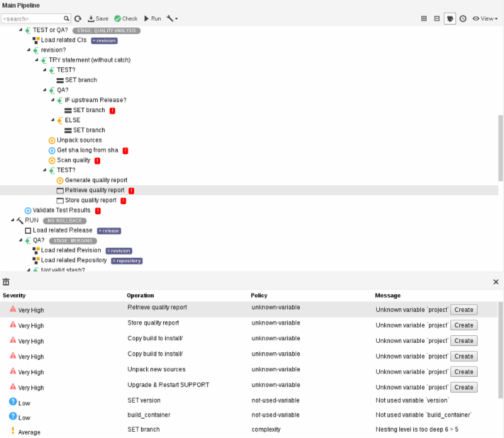Screen dimensions: 504x438
Task: Click the issues list vertical scrollbar
Action: click(x=500, y=350)
